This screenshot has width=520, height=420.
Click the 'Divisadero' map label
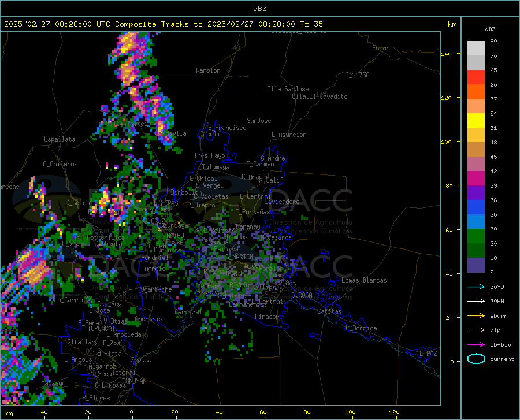click(x=282, y=202)
